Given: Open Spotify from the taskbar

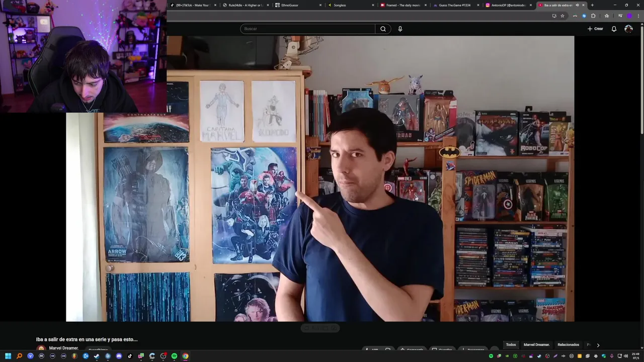Looking at the screenshot, I should (x=174, y=356).
